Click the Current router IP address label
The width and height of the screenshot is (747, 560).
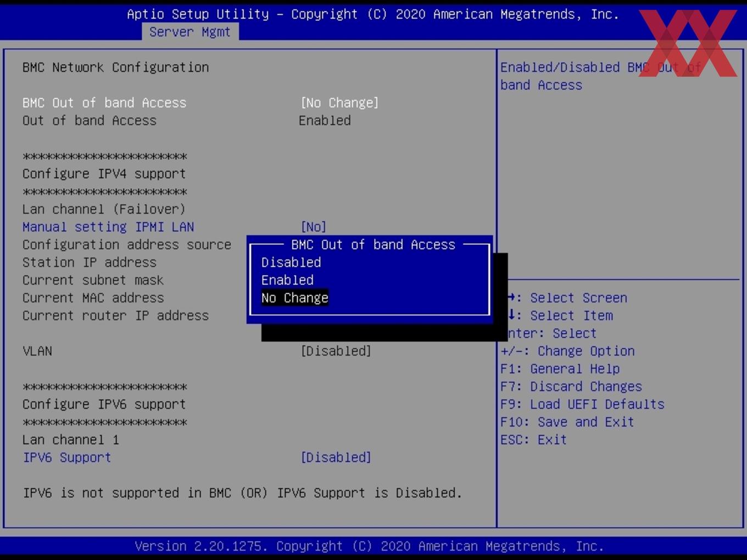116,316
